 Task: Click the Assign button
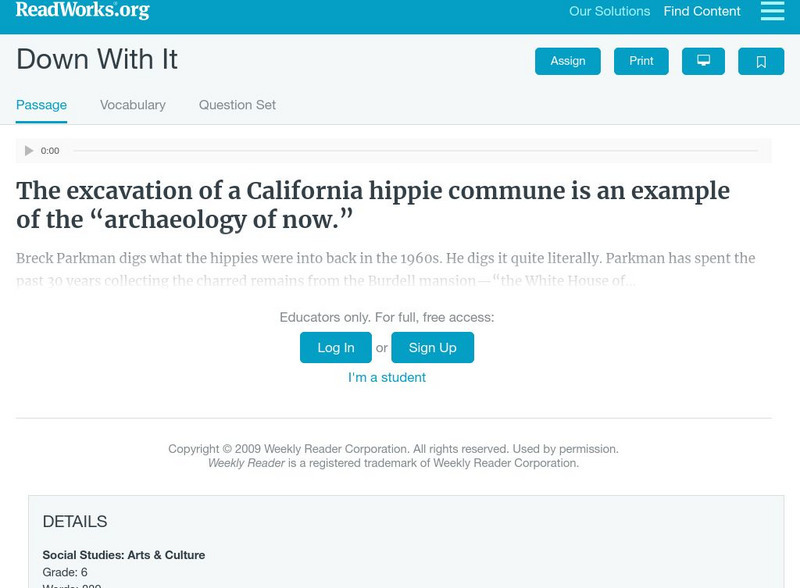568,61
